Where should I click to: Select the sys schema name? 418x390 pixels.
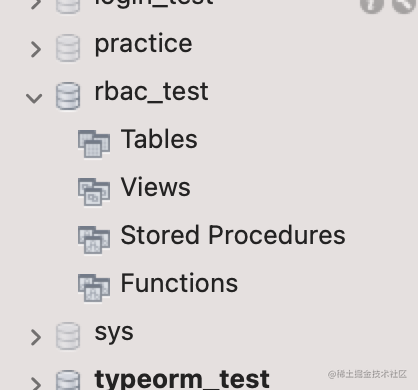[x=114, y=333]
